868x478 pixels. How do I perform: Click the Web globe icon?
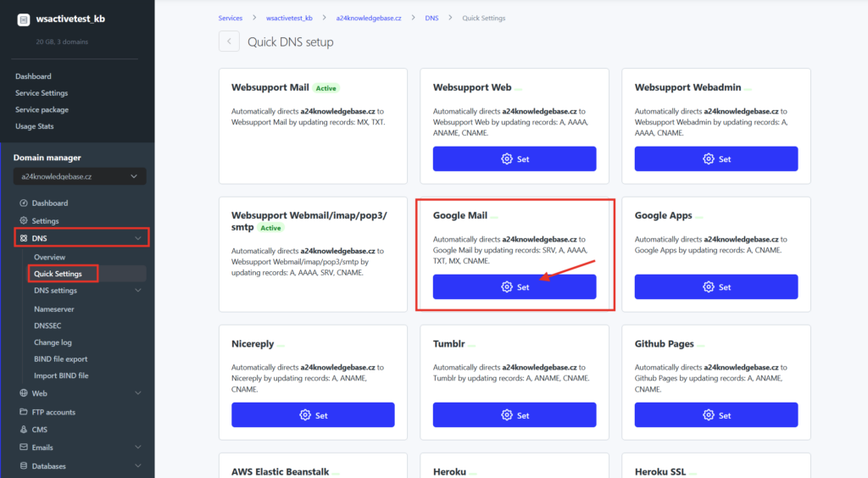click(x=23, y=392)
